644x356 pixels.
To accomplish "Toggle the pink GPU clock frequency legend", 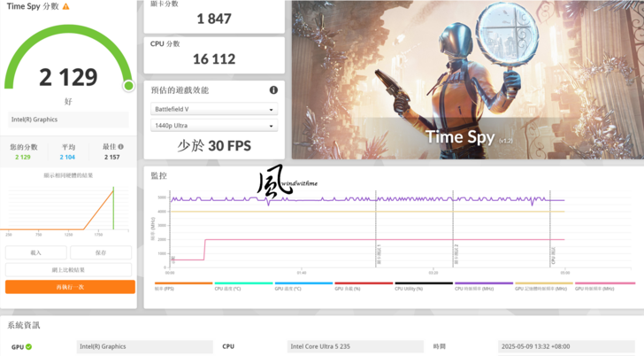I will tap(605, 283).
